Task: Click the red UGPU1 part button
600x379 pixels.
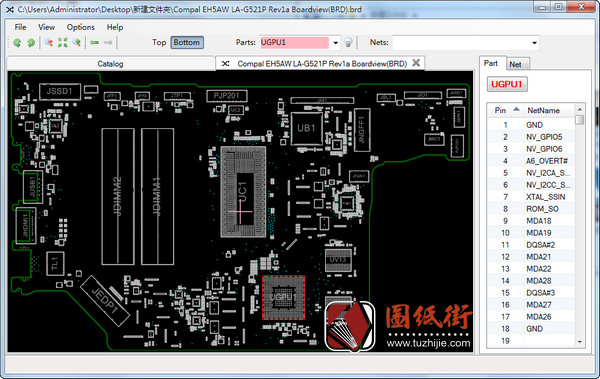Action: pyautogui.click(x=507, y=84)
